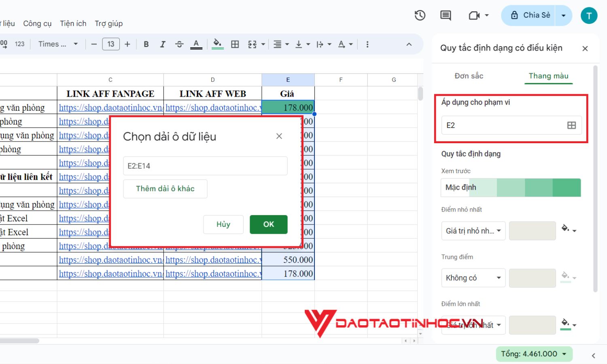Select the grid icon in Áp dụng cho phạm vi
Screen dimensions: 607x364
coord(571,125)
